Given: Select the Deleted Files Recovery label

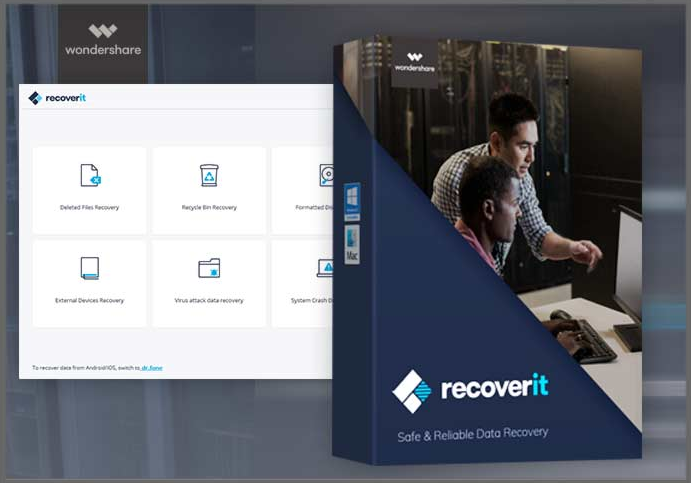Looking at the screenshot, I should click(89, 208).
